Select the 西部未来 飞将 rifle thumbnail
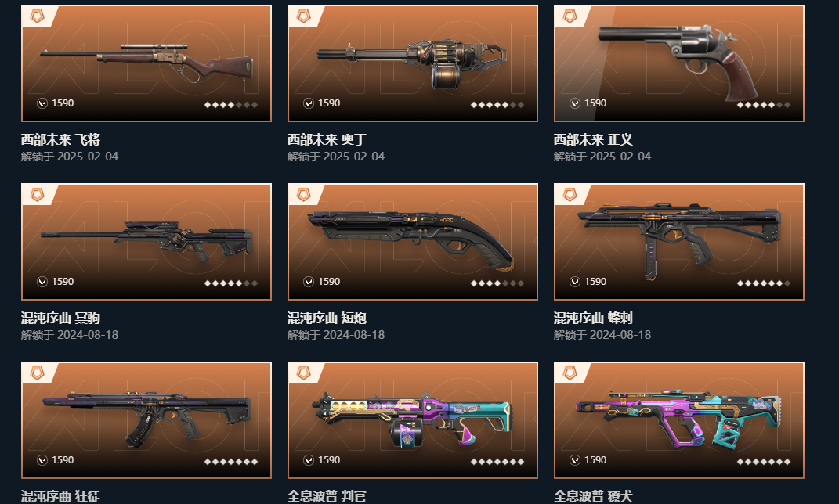Image resolution: width=839 pixels, height=504 pixels. [146, 63]
